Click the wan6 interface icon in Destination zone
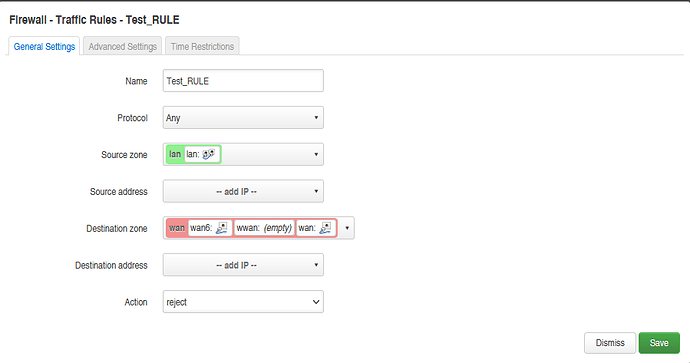The image size is (690, 363). pos(222,227)
